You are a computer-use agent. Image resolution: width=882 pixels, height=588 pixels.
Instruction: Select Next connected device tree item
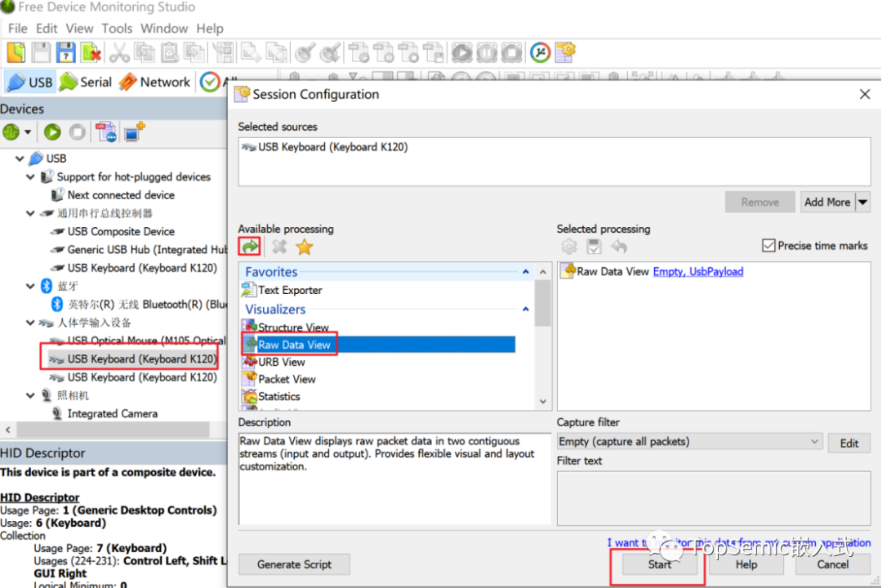click(121, 195)
